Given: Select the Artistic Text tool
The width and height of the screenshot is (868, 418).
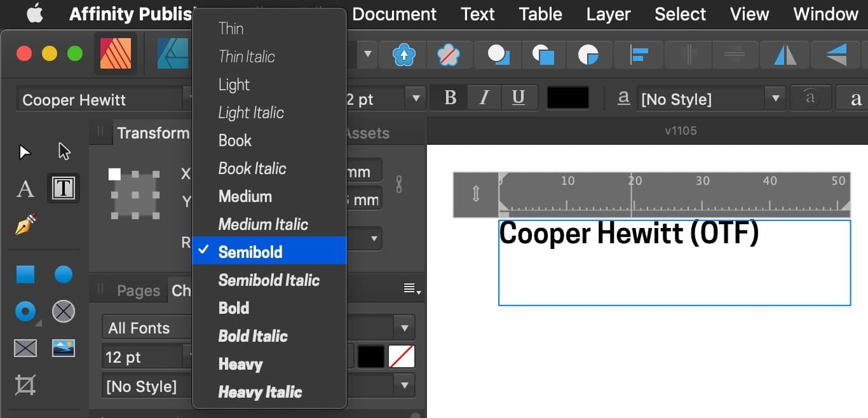Looking at the screenshot, I should (x=25, y=189).
